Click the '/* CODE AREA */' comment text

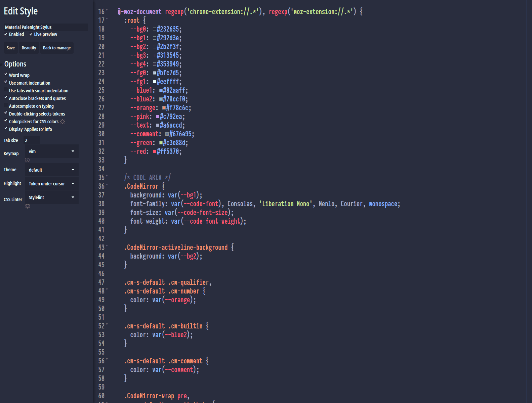coord(148,177)
